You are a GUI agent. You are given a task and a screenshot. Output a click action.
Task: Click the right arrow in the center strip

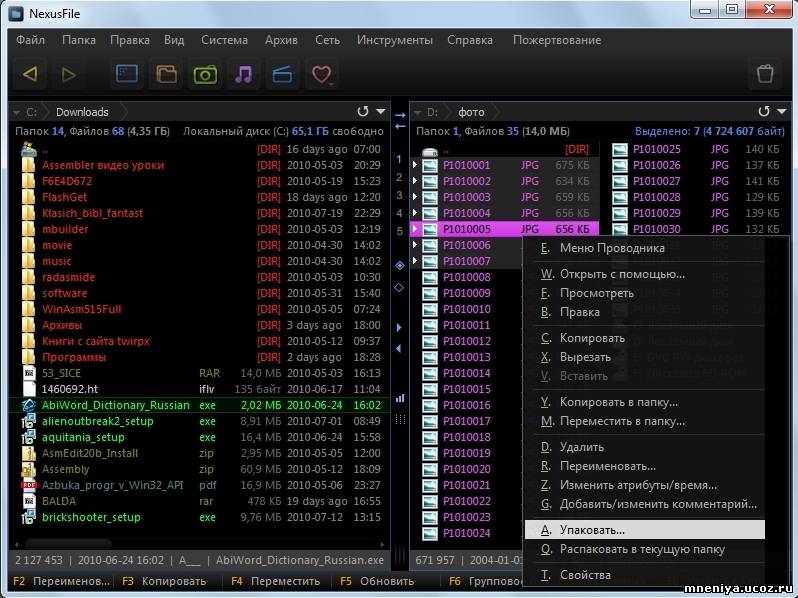point(400,116)
